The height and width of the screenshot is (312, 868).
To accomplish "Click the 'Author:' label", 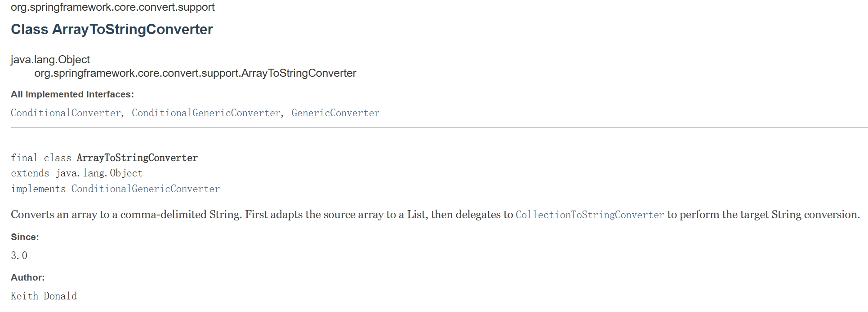I will point(28,277).
